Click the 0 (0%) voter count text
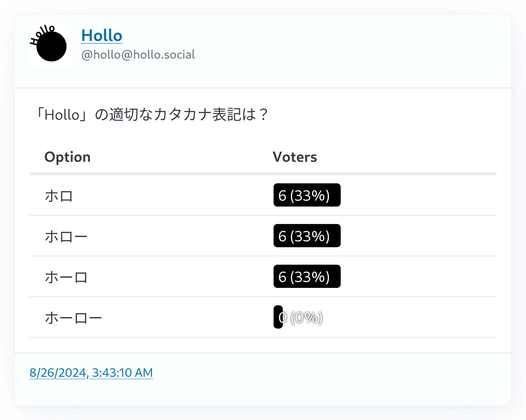The image size is (526, 420). tap(300, 318)
